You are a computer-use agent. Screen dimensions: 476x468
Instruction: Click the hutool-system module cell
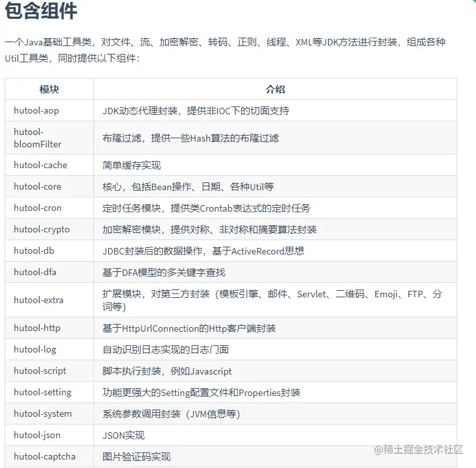pos(49,414)
